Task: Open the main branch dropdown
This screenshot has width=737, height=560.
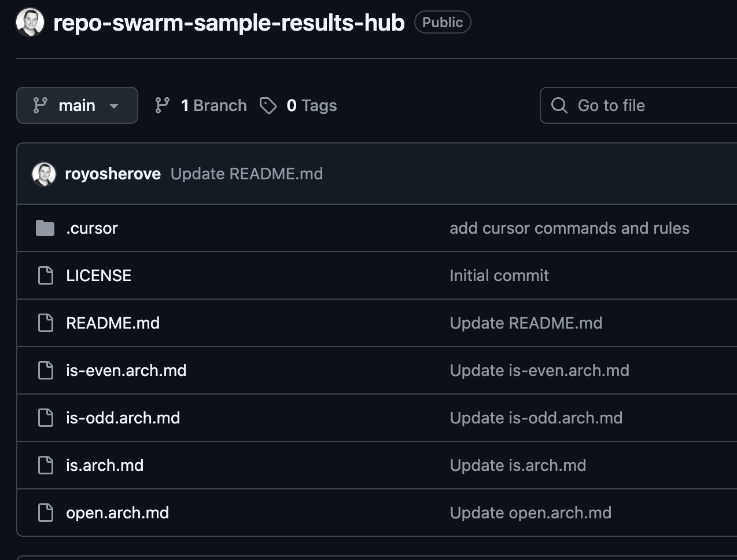Action: click(x=77, y=105)
